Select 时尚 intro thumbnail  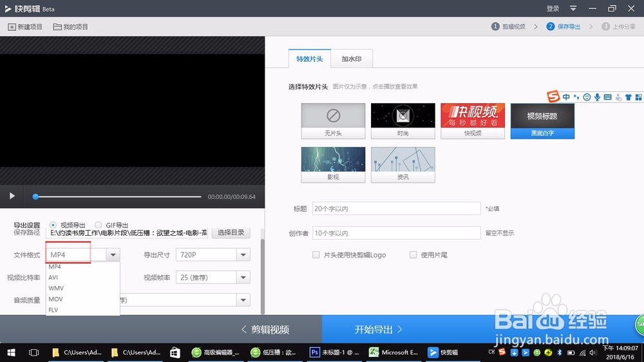click(x=403, y=121)
